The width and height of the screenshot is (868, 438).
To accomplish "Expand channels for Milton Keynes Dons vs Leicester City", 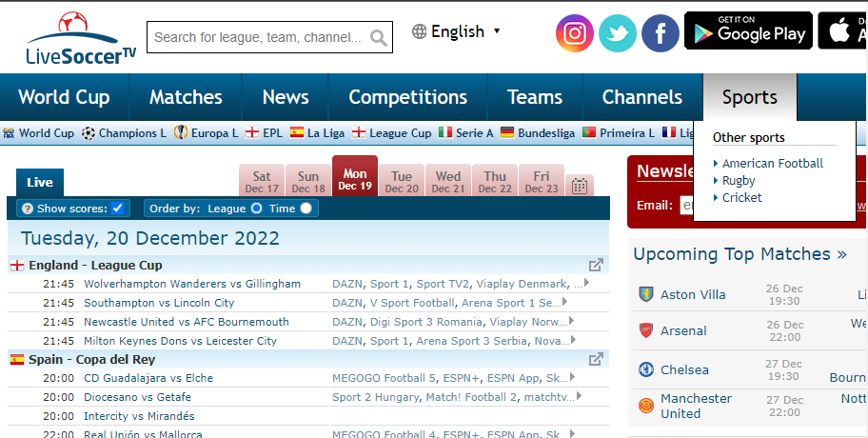I will [x=574, y=339].
